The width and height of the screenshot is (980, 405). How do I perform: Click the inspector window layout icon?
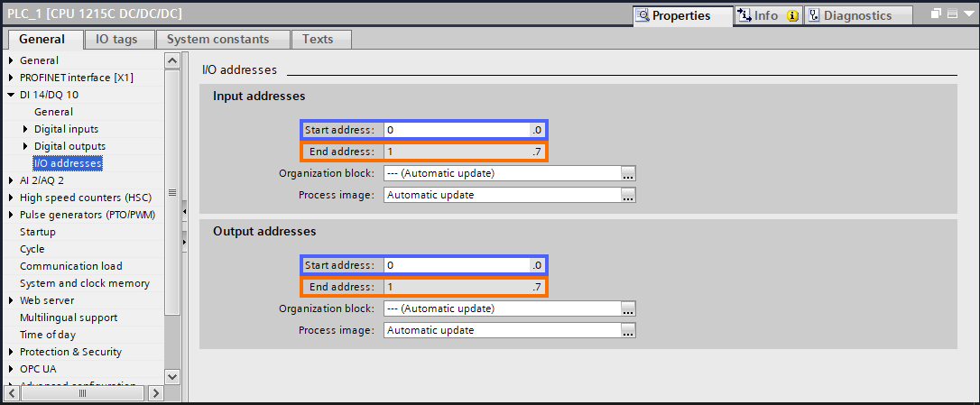point(950,14)
